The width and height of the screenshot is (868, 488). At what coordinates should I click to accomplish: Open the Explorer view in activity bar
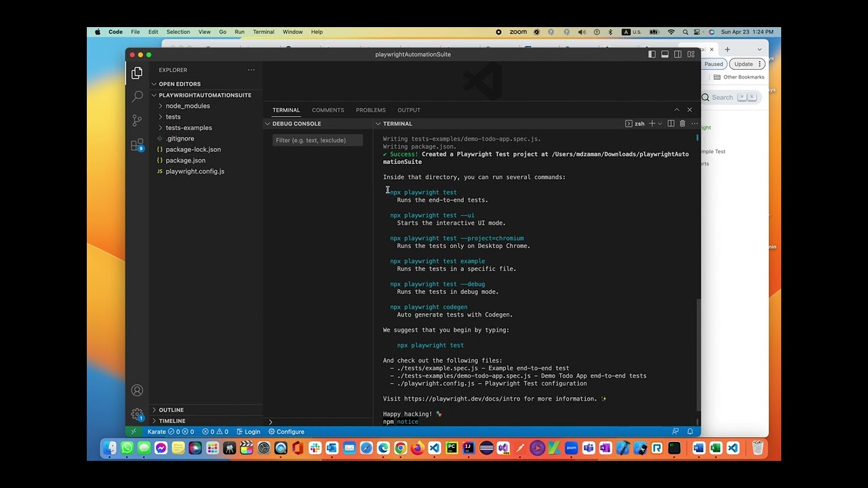pyautogui.click(x=137, y=73)
